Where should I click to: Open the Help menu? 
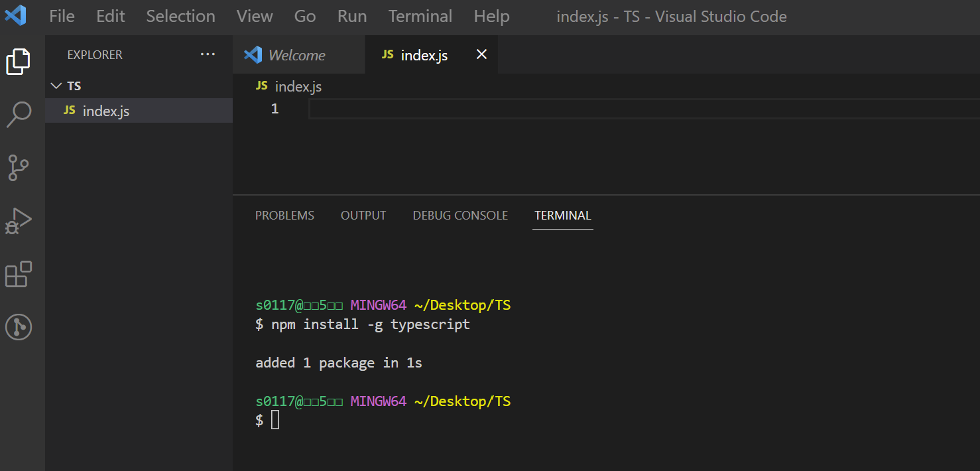491,16
